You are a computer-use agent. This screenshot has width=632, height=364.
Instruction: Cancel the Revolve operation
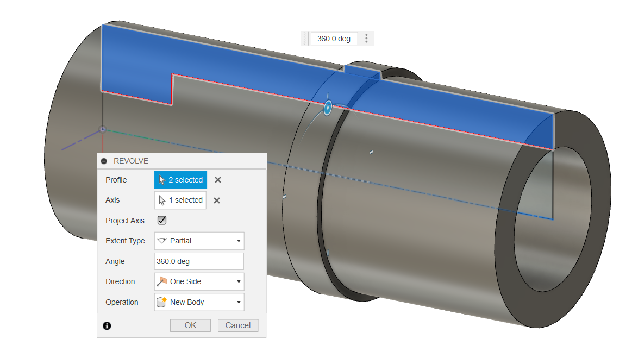pyautogui.click(x=237, y=325)
